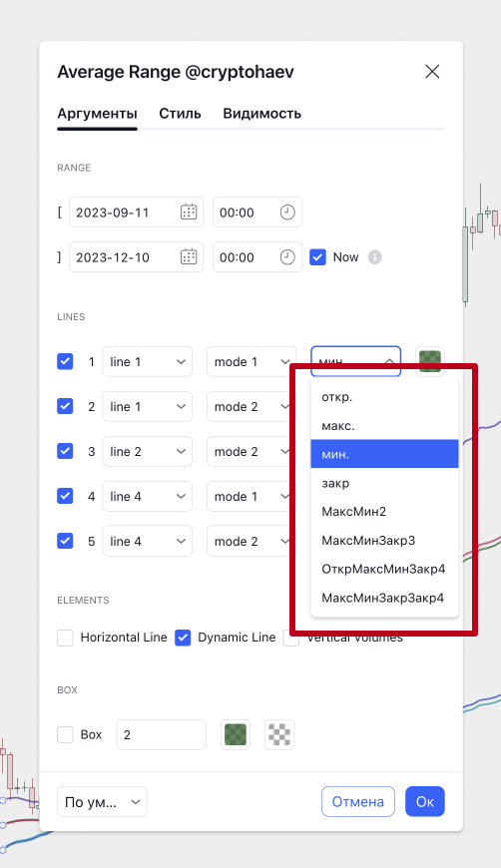Image resolution: width=501 pixels, height=868 pixels.
Task: Confirm settings with the Ок button
Action: pyautogui.click(x=424, y=801)
